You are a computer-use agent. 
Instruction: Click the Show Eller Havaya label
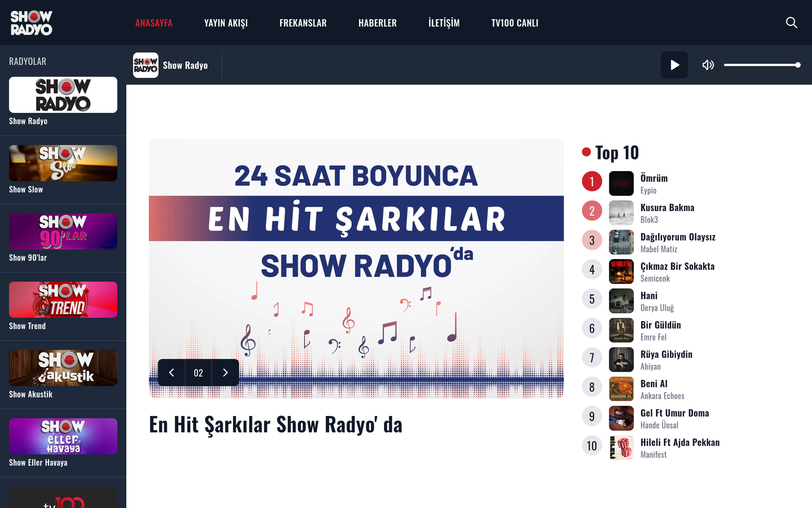(x=38, y=462)
